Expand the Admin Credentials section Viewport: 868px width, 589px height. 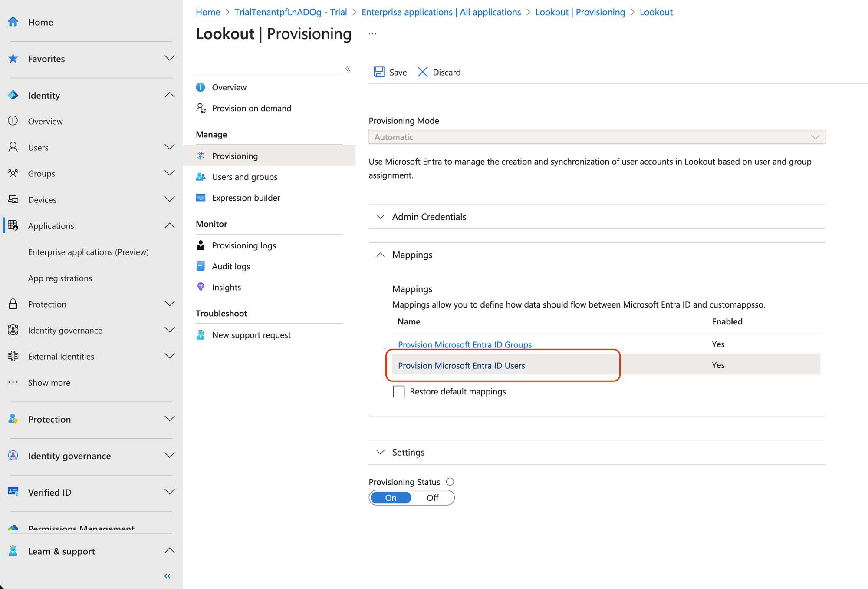pos(381,217)
